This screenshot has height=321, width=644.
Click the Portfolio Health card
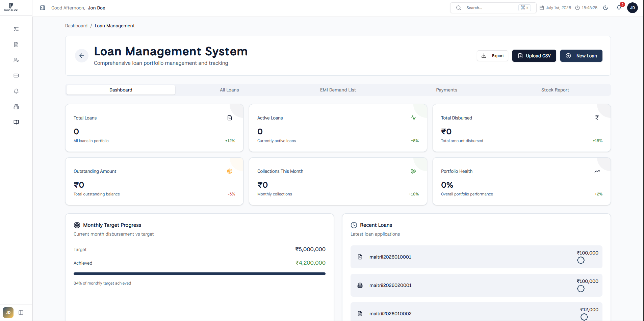522,181
